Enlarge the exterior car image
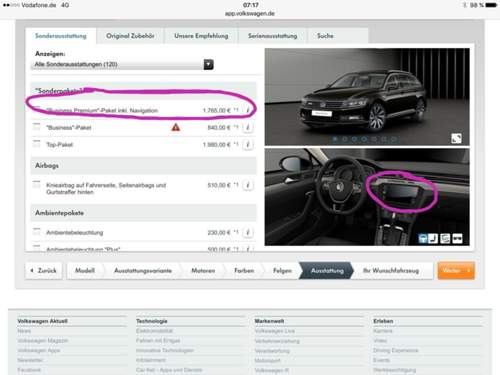Screen dimensions: 500x375 (456, 138)
